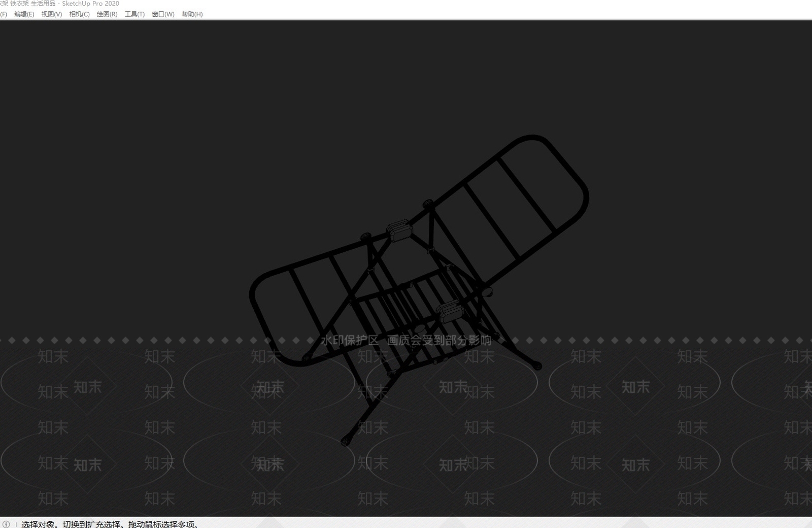Open the 相机(C) menu
This screenshot has height=528, width=812.
79,14
